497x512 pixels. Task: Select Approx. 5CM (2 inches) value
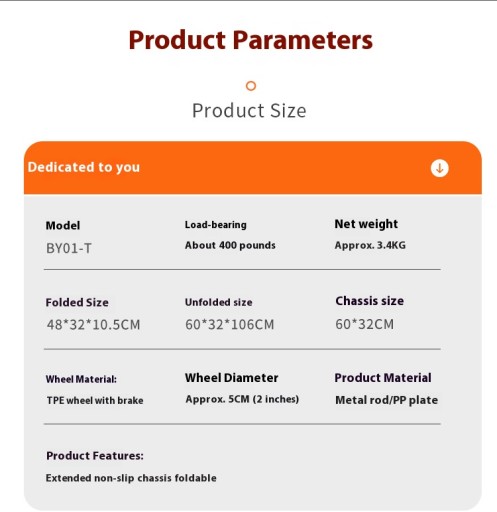pos(242,399)
